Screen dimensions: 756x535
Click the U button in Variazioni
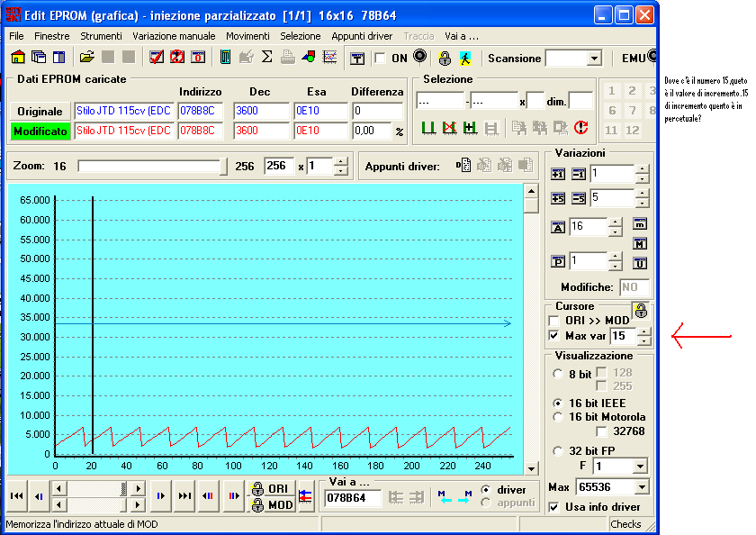pyautogui.click(x=640, y=263)
